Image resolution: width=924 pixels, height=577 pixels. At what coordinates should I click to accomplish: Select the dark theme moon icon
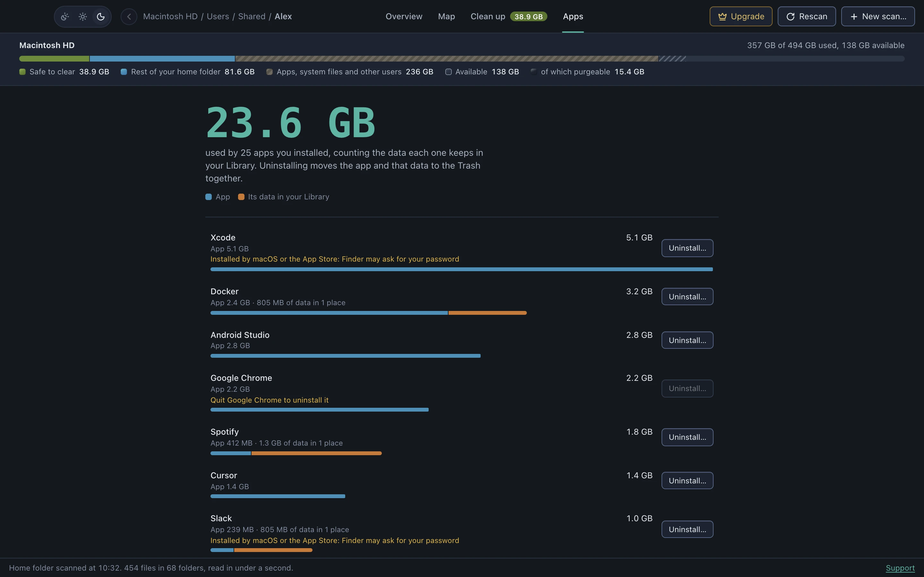101,16
